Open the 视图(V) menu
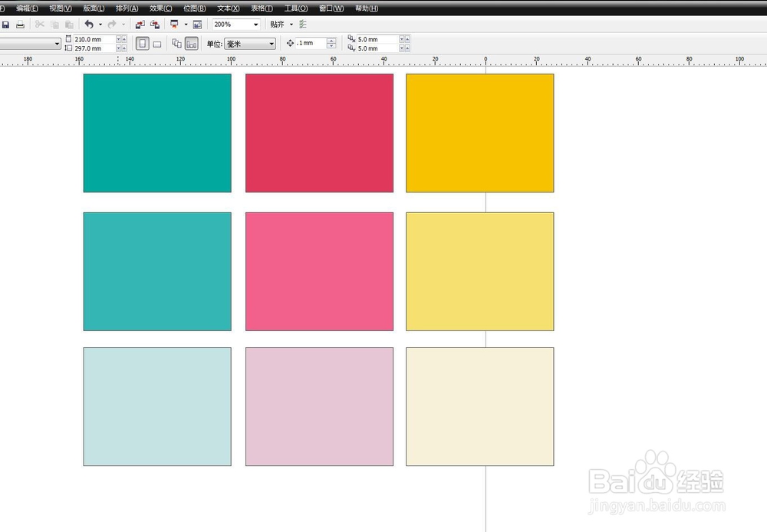Screen dimensions: 767x532 61,8
